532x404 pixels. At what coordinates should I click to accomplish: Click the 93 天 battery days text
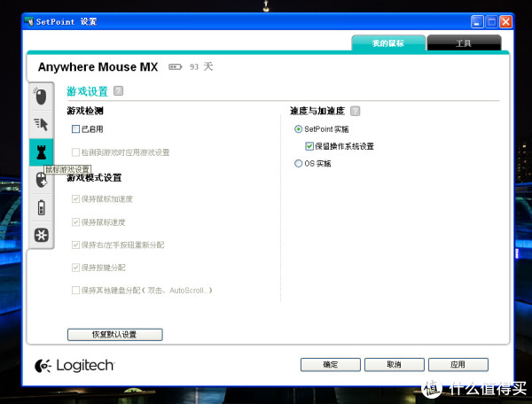[x=201, y=66]
